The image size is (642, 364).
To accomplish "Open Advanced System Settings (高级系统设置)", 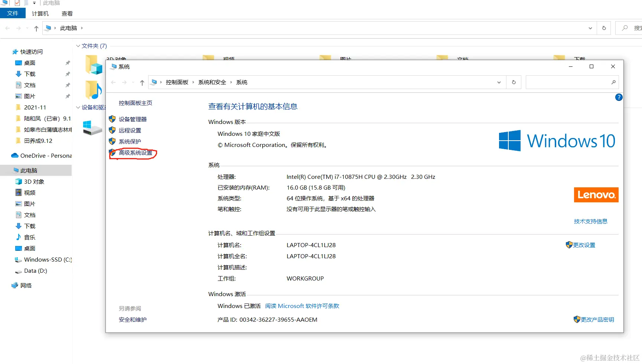I will pos(136,153).
